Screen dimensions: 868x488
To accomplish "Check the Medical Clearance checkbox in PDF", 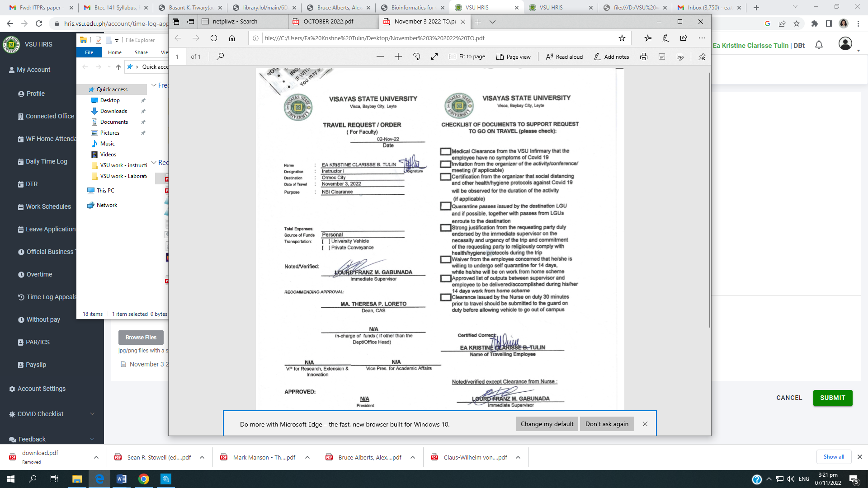I will pos(445,152).
